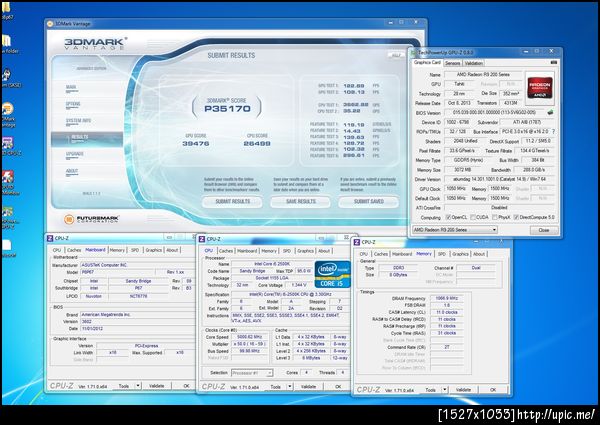Click the Radeon Graphics logo in GPU-Z
The width and height of the screenshot is (600, 425).
click(x=540, y=88)
